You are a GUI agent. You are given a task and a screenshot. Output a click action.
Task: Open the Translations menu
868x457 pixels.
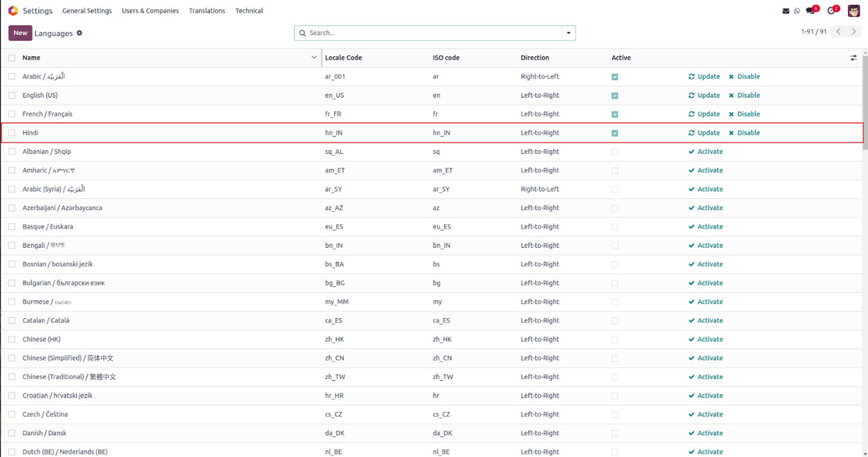[207, 11]
